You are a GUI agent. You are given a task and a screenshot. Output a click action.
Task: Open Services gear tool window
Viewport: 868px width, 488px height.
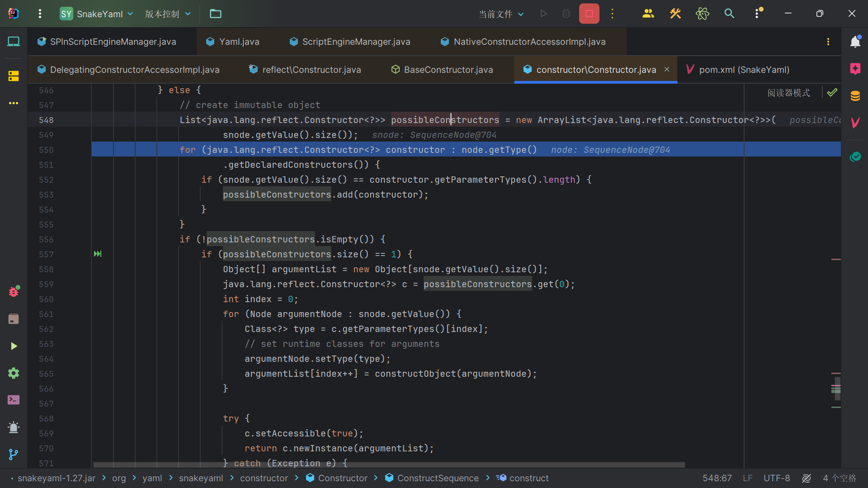click(14, 373)
